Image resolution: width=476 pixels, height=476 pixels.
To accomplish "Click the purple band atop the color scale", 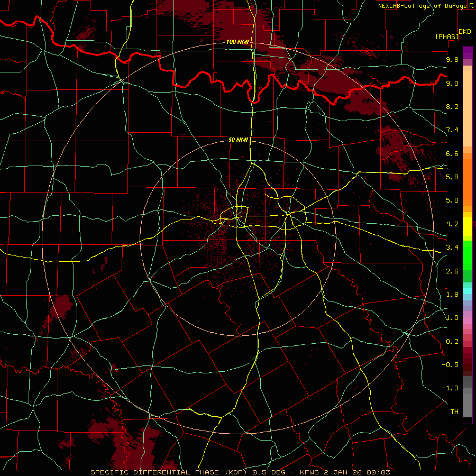I will 467,53.
